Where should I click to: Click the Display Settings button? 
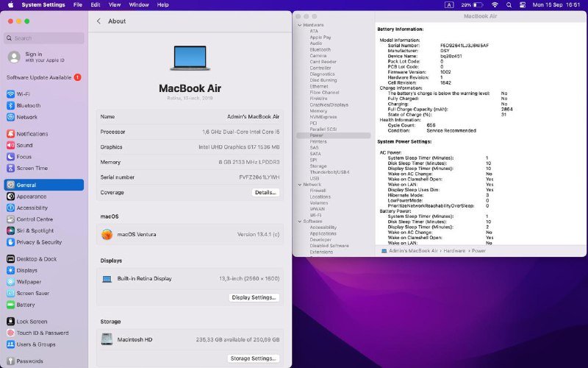click(254, 297)
